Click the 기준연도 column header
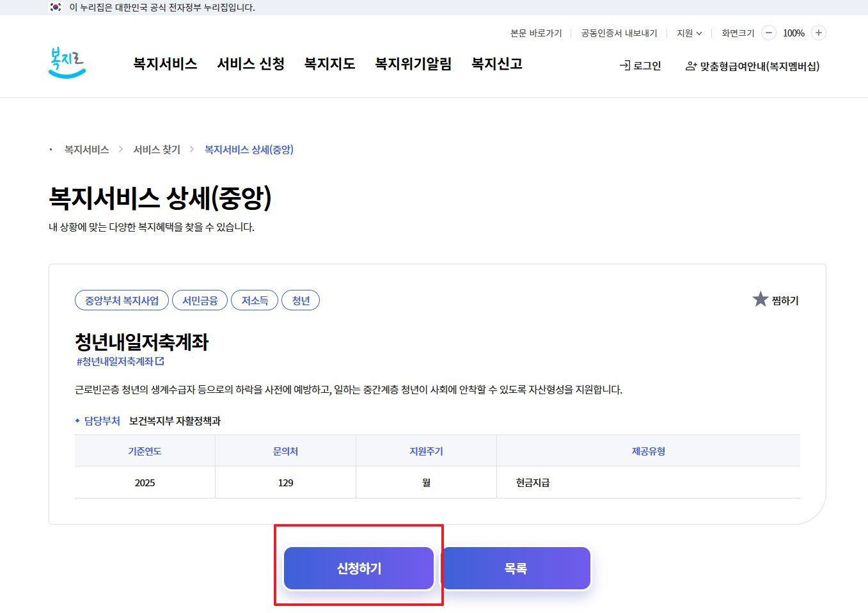Image resolution: width=868 pixels, height=613 pixels. point(145,451)
